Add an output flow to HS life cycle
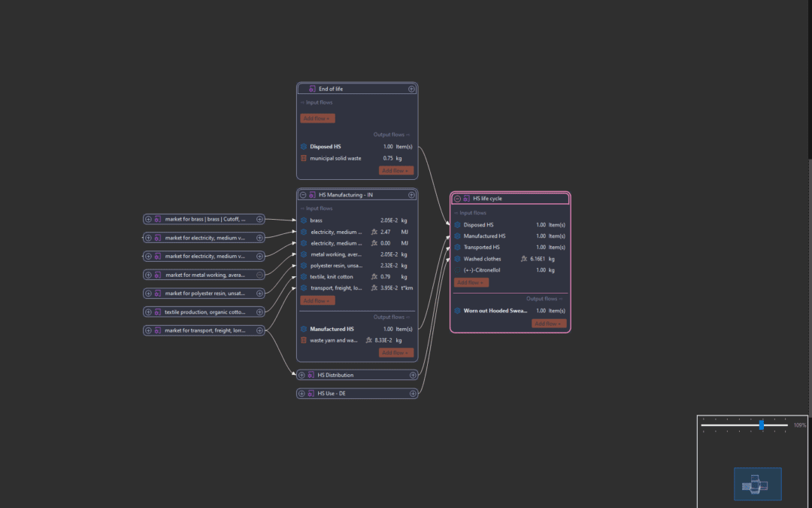 coord(549,324)
